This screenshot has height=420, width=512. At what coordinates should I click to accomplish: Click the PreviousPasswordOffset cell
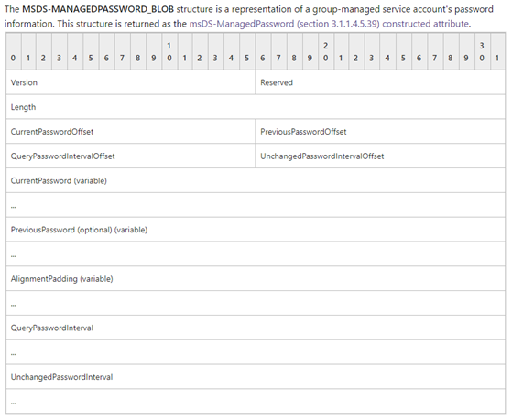pyautogui.click(x=380, y=132)
